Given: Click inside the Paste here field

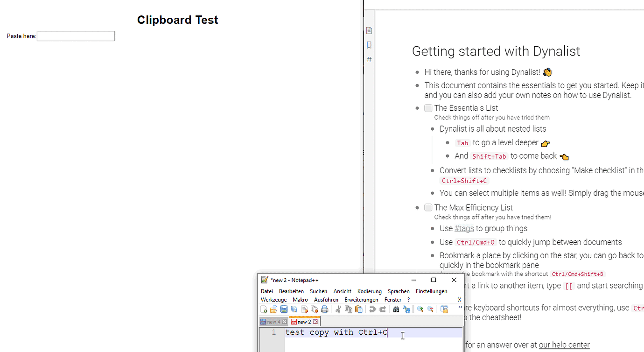Looking at the screenshot, I should point(76,36).
